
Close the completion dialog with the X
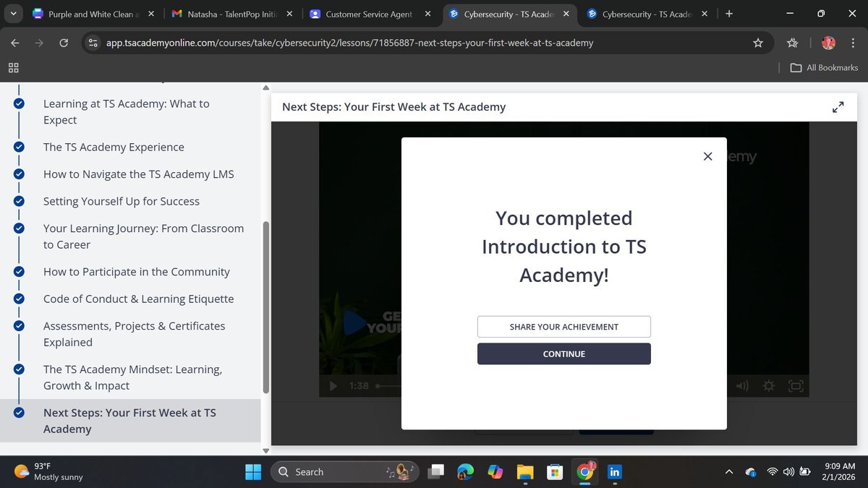coord(707,156)
